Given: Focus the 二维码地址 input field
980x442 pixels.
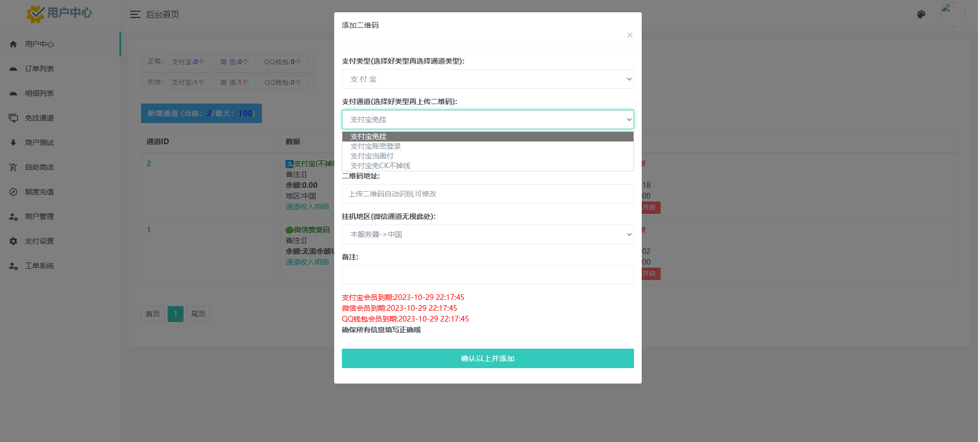Looking at the screenshot, I should pyautogui.click(x=487, y=194).
